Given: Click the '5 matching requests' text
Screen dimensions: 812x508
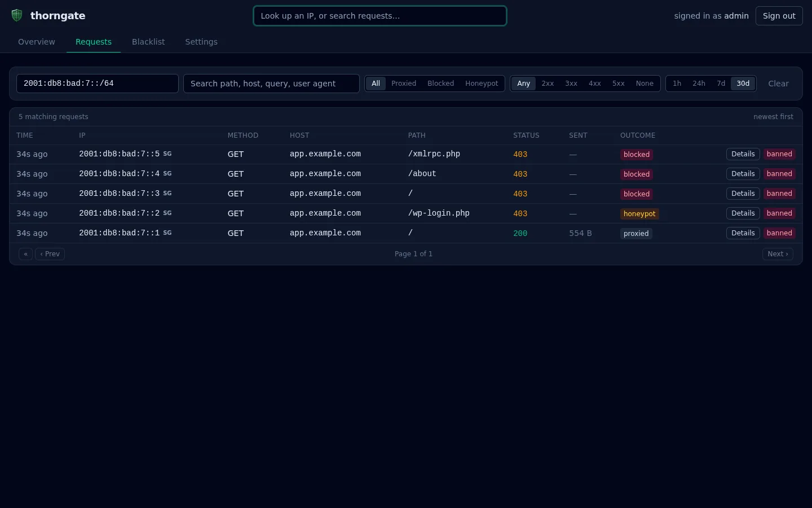Looking at the screenshot, I should [54, 117].
